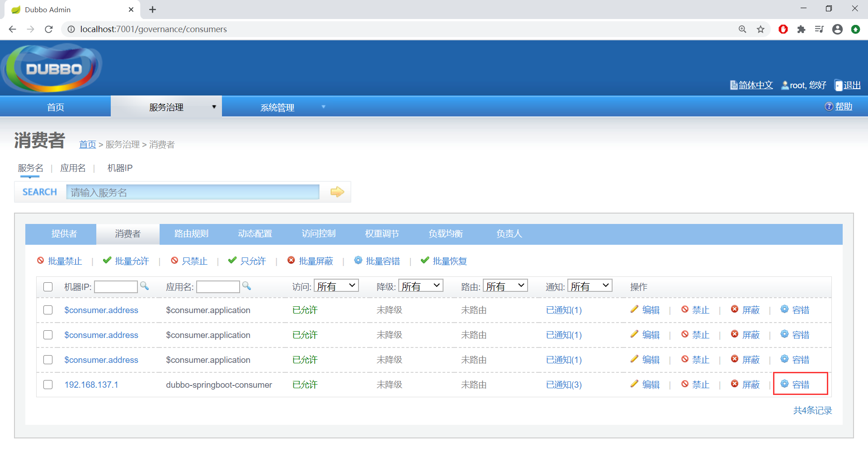This screenshot has height=466, width=868.
Task: Focus the 应用名 filter input
Action: pyautogui.click(x=218, y=287)
